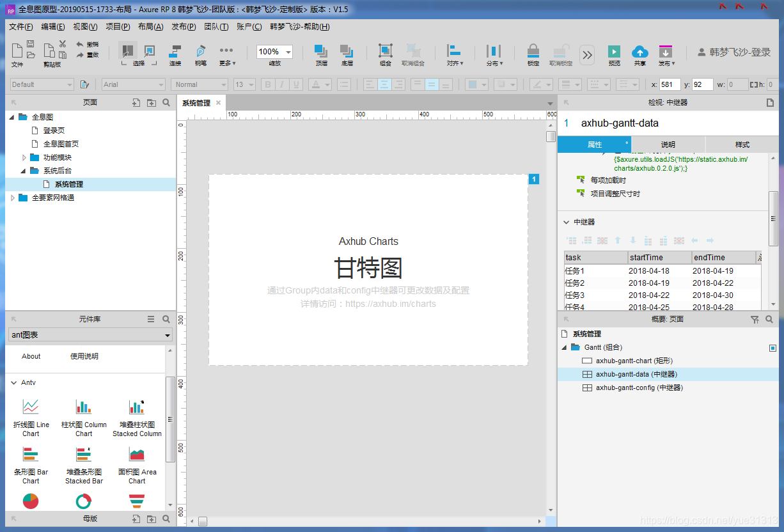This screenshot has height=532, width=784.
Task: Toggle bullet list formatting
Action: [344, 84]
